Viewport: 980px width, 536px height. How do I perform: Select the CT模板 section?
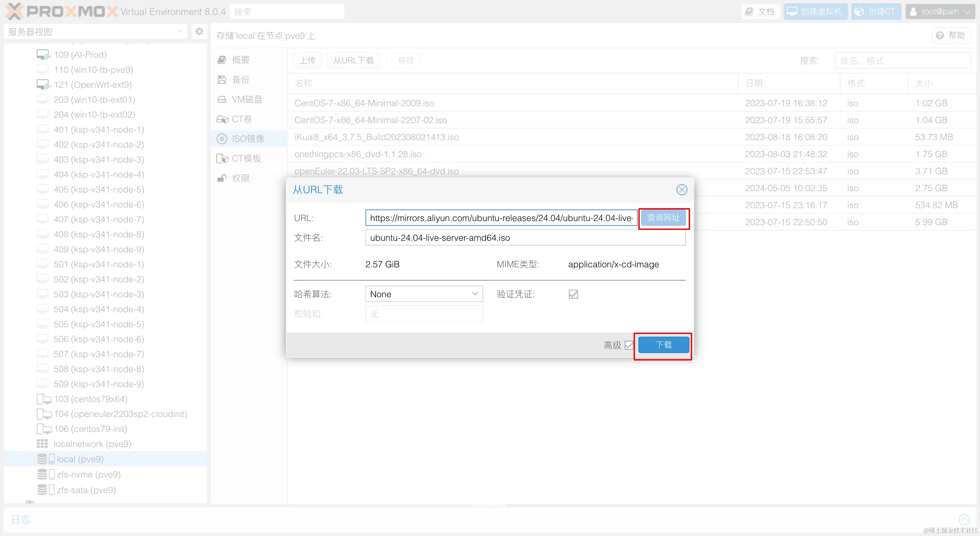(246, 158)
